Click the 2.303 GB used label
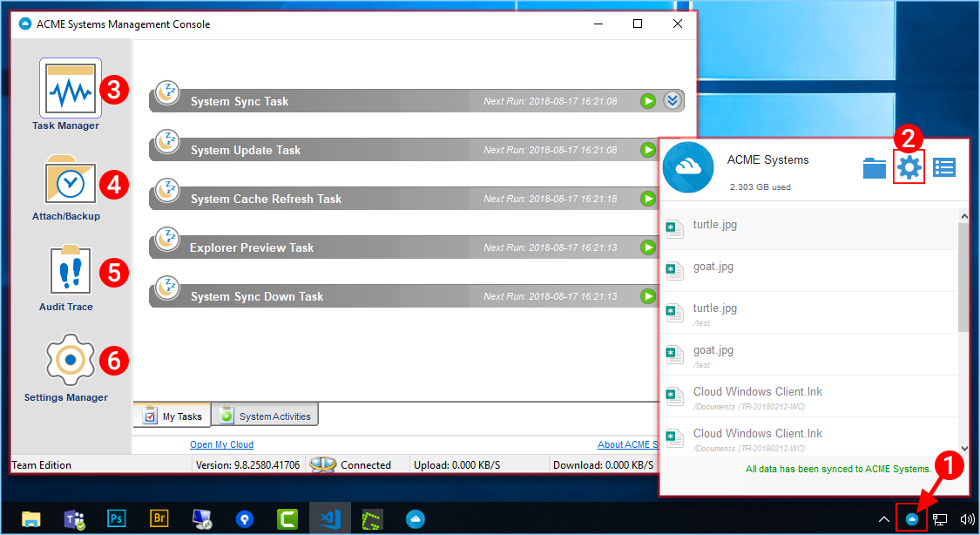Viewport: 980px width, 535px height. click(x=760, y=186)
